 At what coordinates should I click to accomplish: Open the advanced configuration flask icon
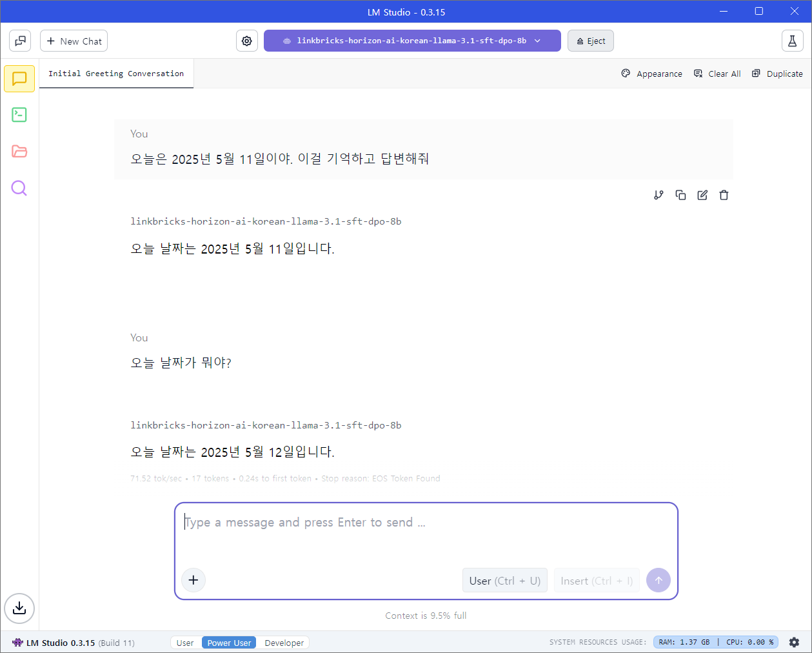(x=793, y=41)
